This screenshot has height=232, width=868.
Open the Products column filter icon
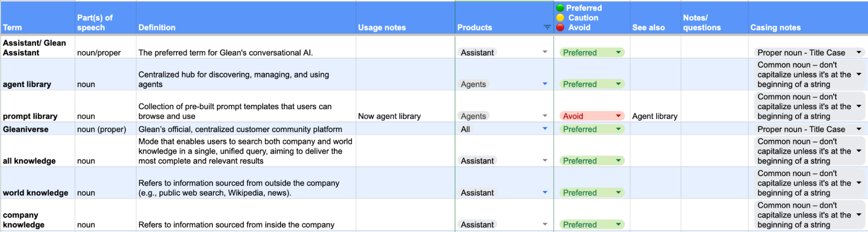pos(547,27)
